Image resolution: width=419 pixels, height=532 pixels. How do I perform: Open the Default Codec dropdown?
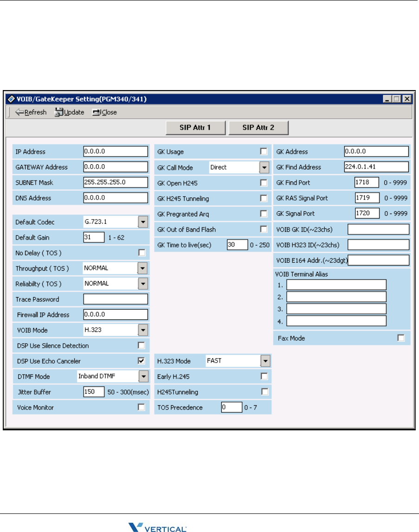tap(143, 222)
